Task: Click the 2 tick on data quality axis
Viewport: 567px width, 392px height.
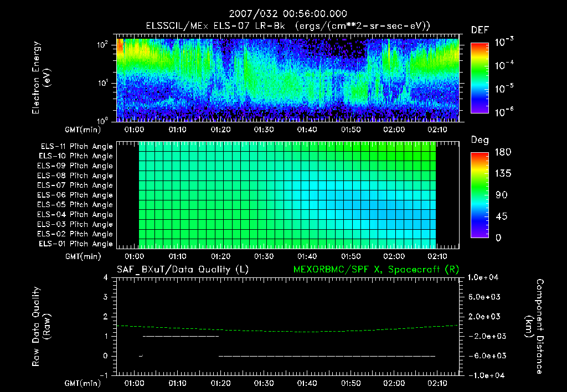Action: 106,316
